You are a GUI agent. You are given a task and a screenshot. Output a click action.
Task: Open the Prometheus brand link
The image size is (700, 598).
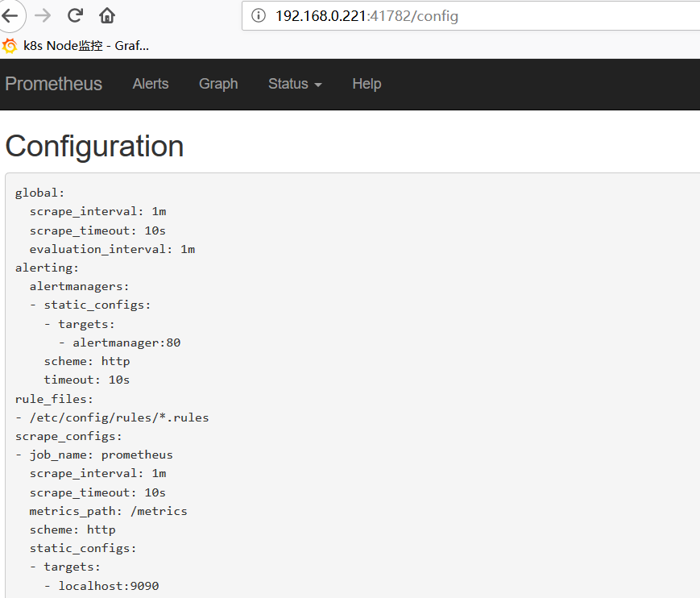point(54,84)
